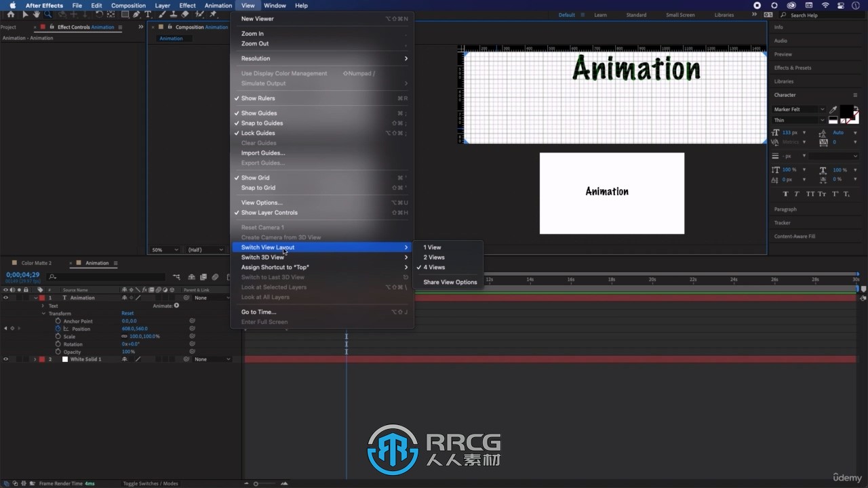Viewport: 868px width, 488px height.
Task: Expand the Text property group
Action: pyautogui.click(x=43, y=306)
